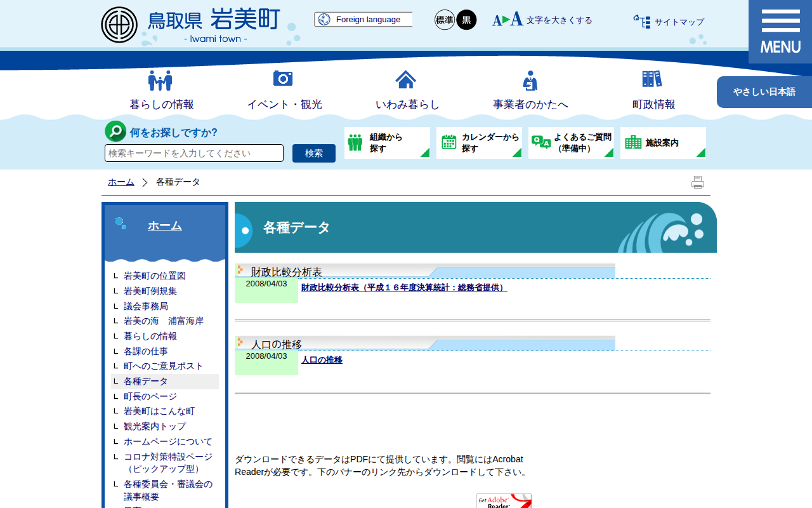Click the binders icon above 町政情報
812x508 pixels.
pyautogui.click(x=652, y=79)
